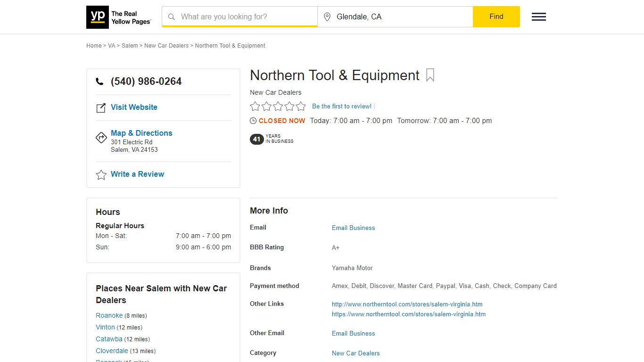Screen dimensions: 644x362
Task: Open New Car Dealers breadcrumb link
Action: tap(166, 46)
